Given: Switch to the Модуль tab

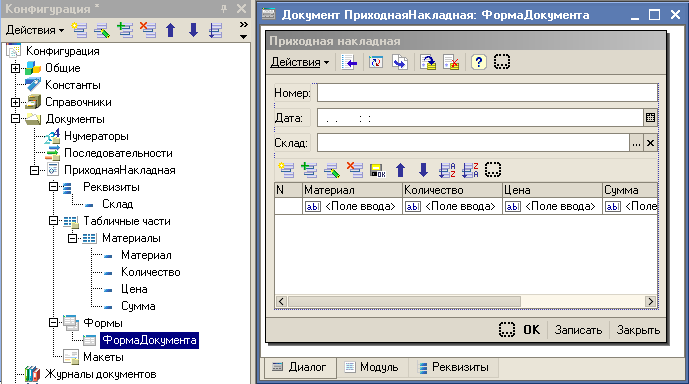Looking at the screenshot, I should click(x=372, y=367).
